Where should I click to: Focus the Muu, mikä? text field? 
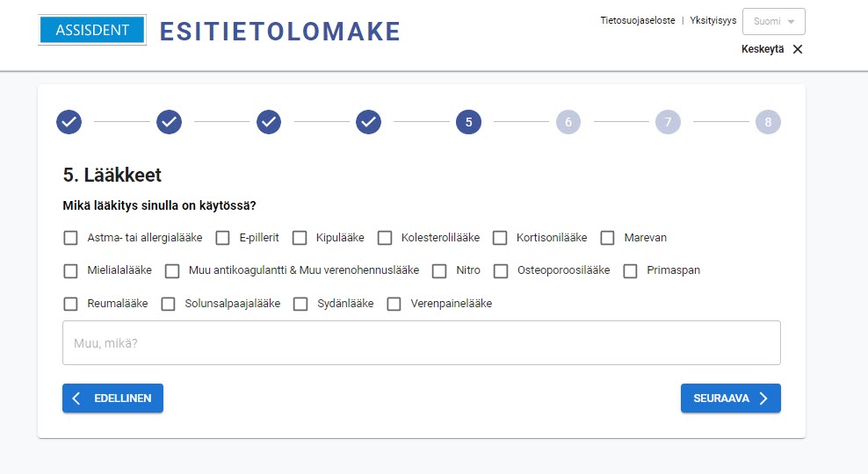tap(422, 343)
